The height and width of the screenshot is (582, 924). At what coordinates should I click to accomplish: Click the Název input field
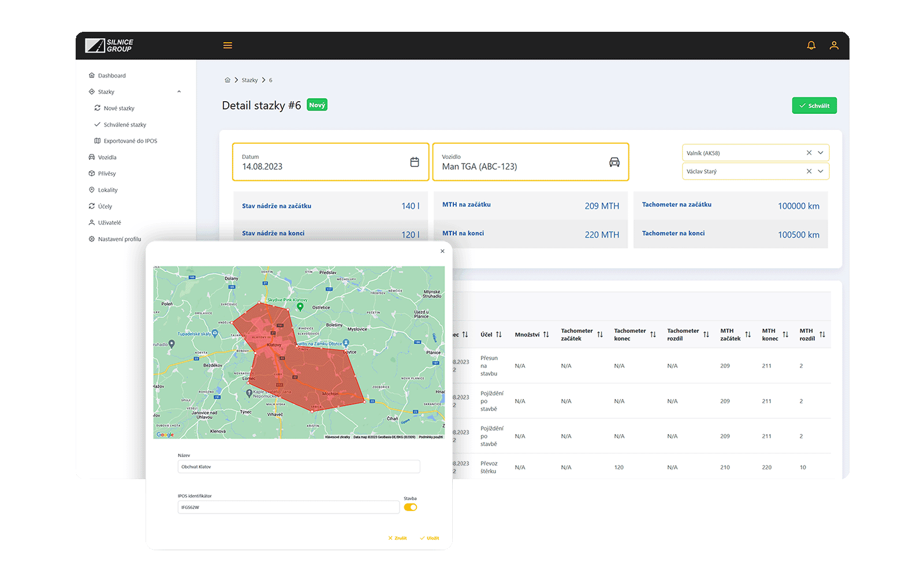[x=299, y=466]
